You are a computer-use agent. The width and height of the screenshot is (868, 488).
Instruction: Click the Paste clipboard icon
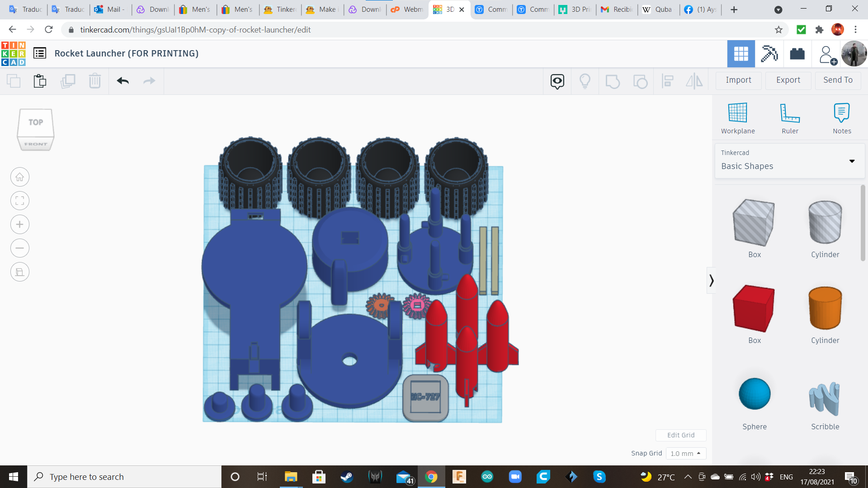point(40,81)
